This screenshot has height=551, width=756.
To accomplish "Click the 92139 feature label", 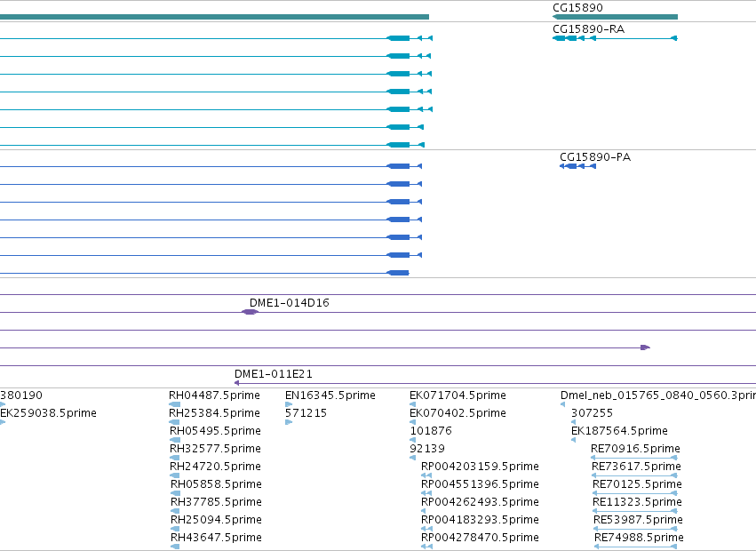I will [427, 448].
